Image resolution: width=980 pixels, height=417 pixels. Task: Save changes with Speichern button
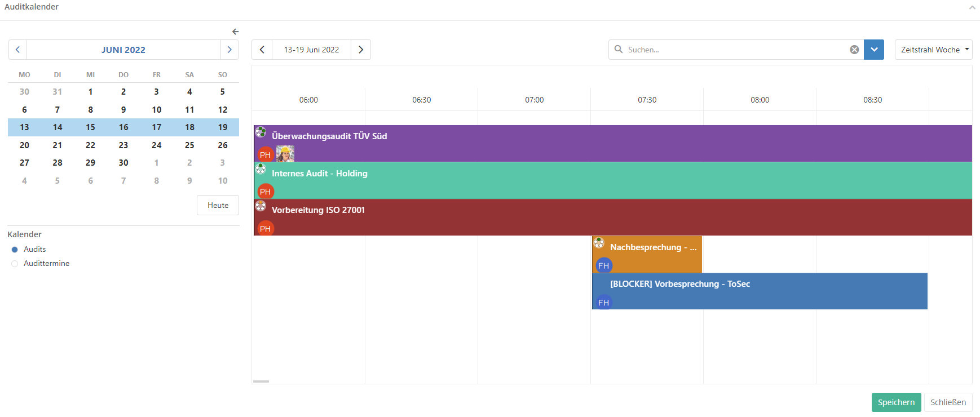(x=895, y=402)
